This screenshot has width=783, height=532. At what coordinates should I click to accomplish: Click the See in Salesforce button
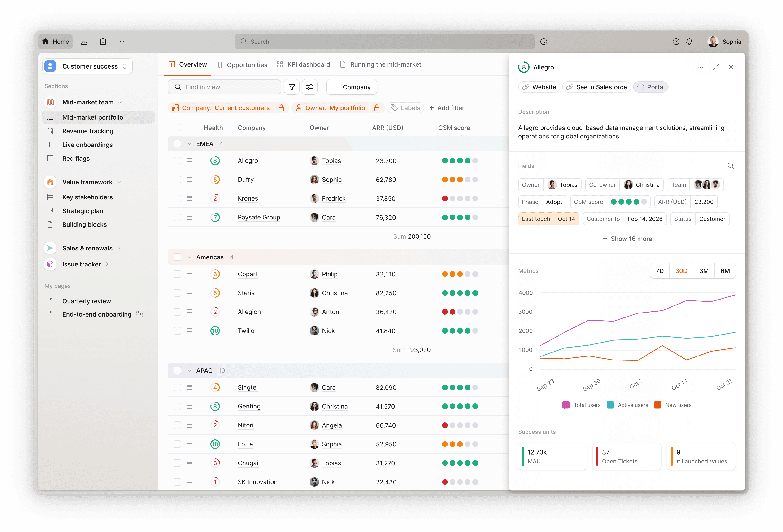point(596,87)
